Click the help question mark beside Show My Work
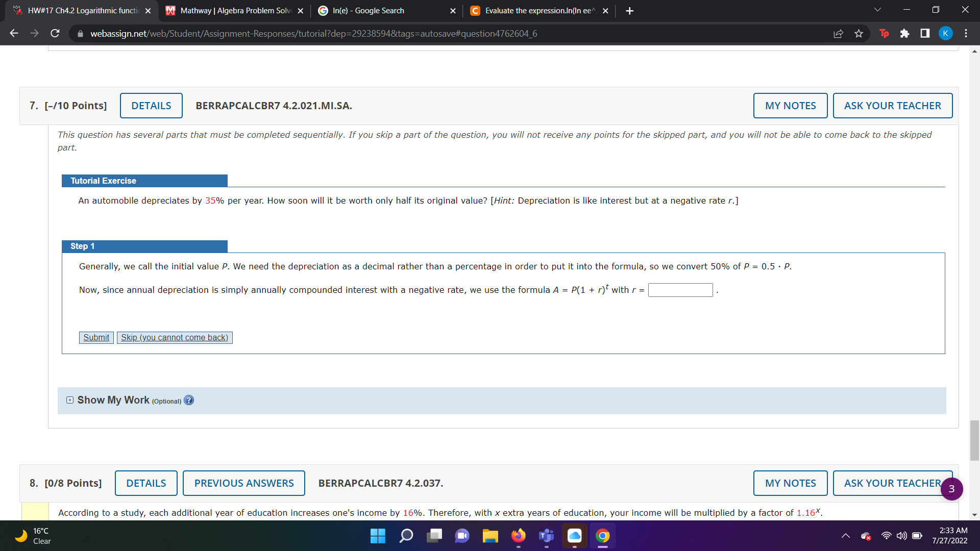This screenshot has width=980, height=551. [x=189, y=400]
